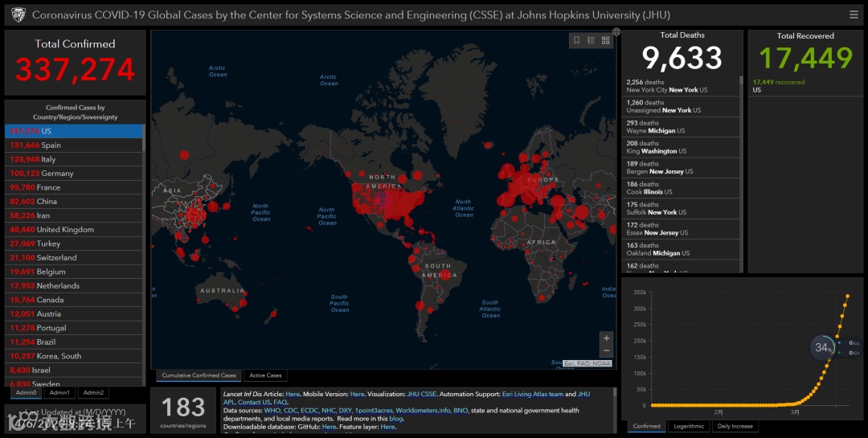Select Turkey in the country list
The width and height of the screenshot is (868, 438).
click(74, 244)
